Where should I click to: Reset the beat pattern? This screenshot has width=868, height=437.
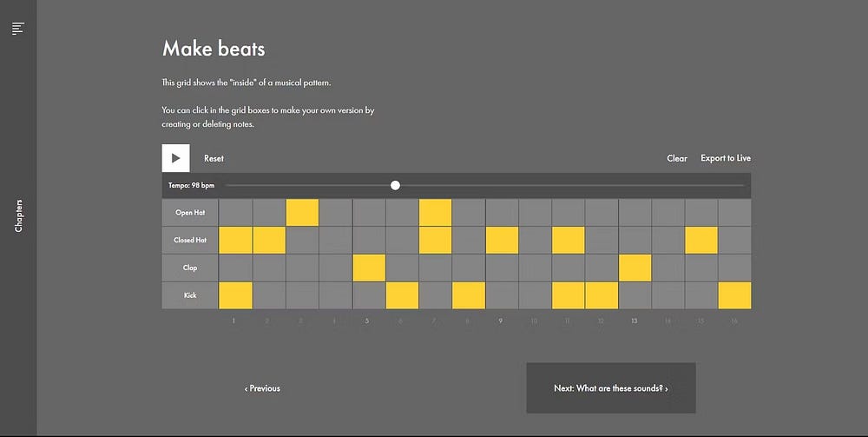[x=214, y=158]
